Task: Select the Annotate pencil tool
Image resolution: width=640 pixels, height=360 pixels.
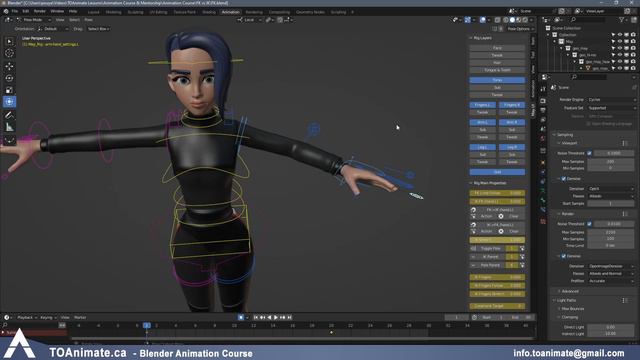Action: 9,115
